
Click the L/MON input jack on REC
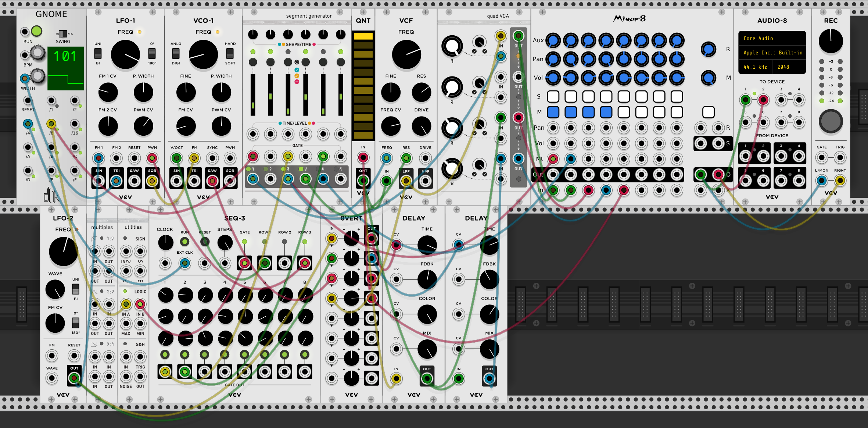pos(822,181)
